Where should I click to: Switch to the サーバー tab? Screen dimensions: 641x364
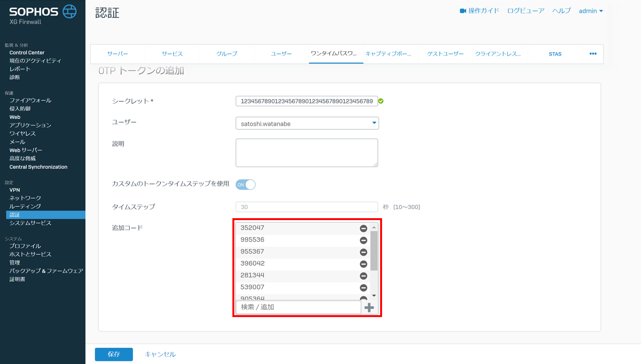coord(117,54)
